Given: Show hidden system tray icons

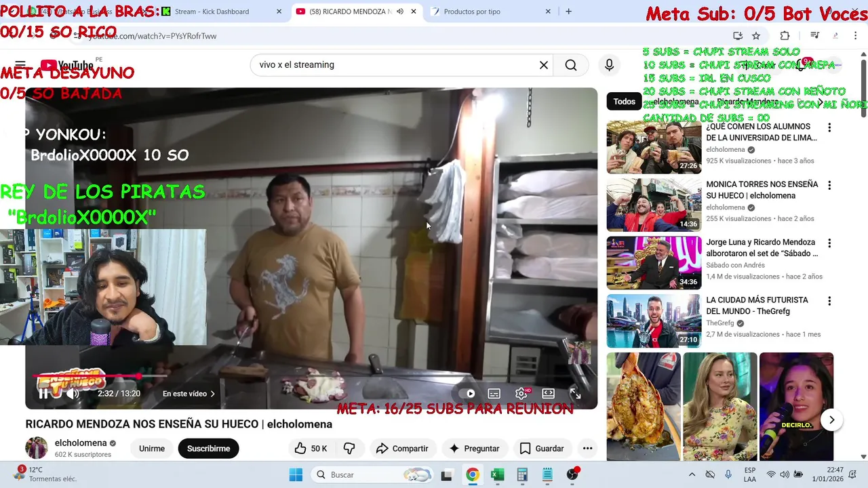Looking at the screenshot, I should (x=692, y=474).
